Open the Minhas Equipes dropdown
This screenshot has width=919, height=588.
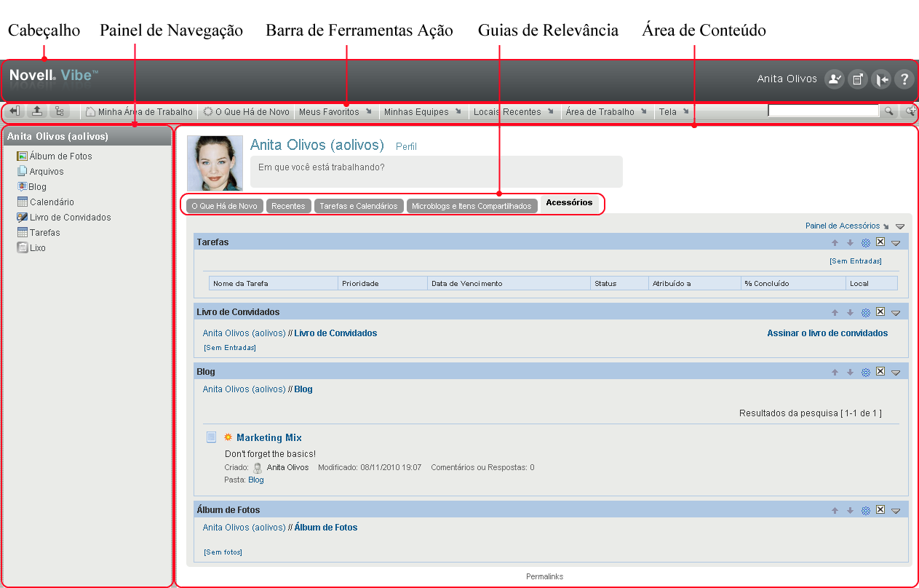(458, 112)
